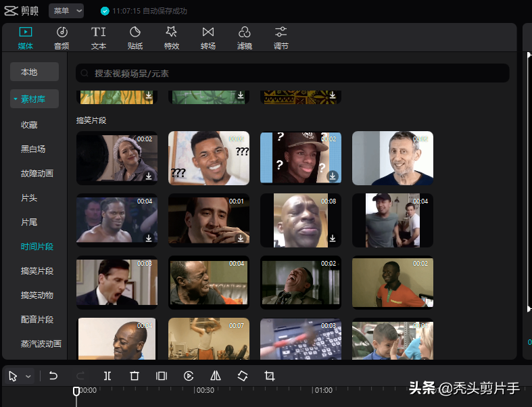Image resolution: width=532 pixels, height=407 pixels.
Task: Click the crop tool icon
Action: (x=270, y=376)
